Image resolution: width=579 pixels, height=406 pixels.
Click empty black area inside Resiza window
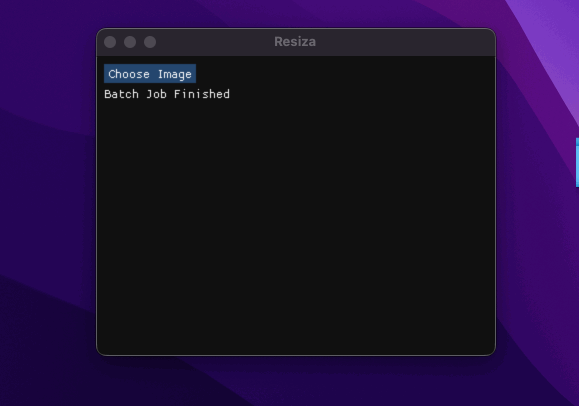tap(295, 222)
